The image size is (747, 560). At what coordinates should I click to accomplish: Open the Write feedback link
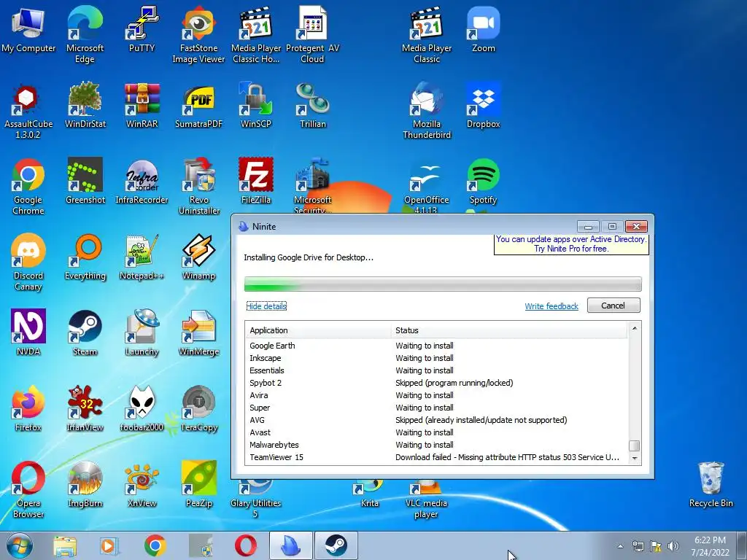tap(551, 306)
